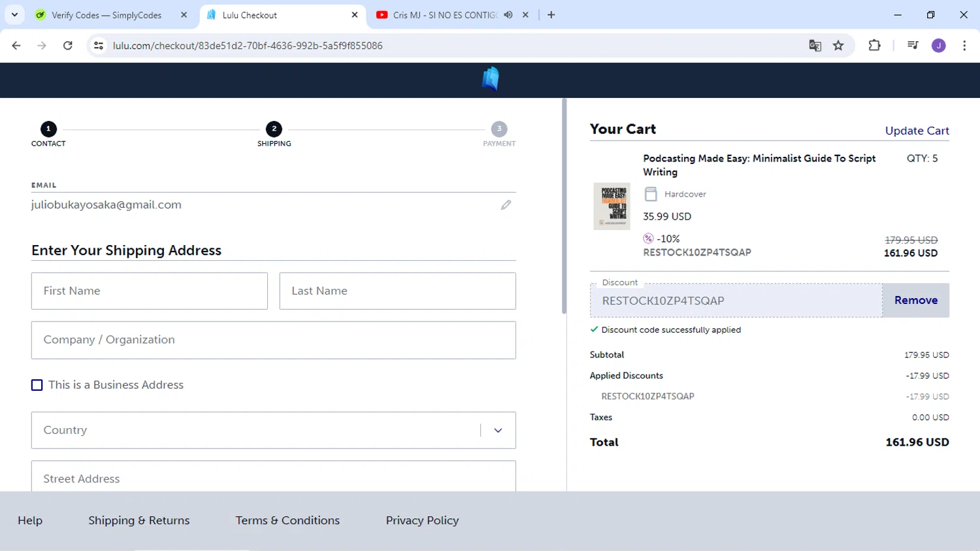Click the browser address bar URL
The width and height of the screenshot is (980, 551).
coord(248,46)
